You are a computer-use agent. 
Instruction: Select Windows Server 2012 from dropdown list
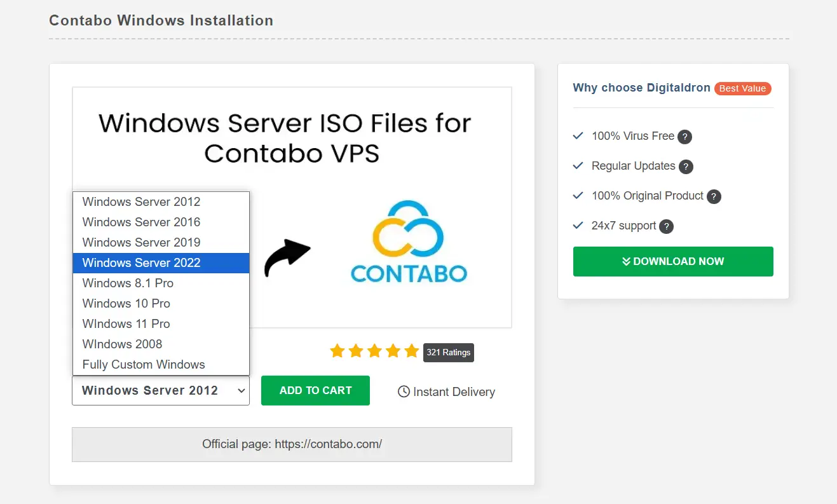coord(161,202)
